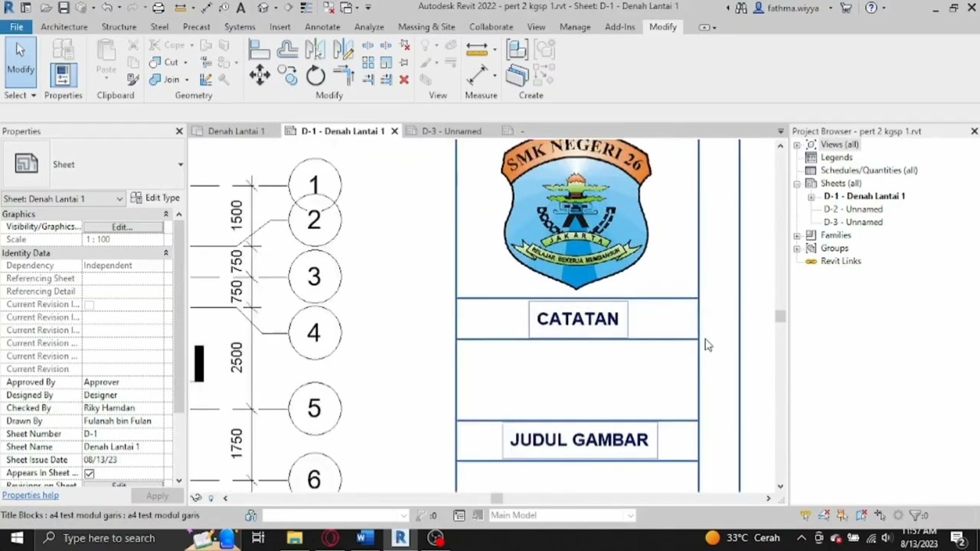Click the Text 'A' icon in quick access toolbar

click(x=240, y=8)
